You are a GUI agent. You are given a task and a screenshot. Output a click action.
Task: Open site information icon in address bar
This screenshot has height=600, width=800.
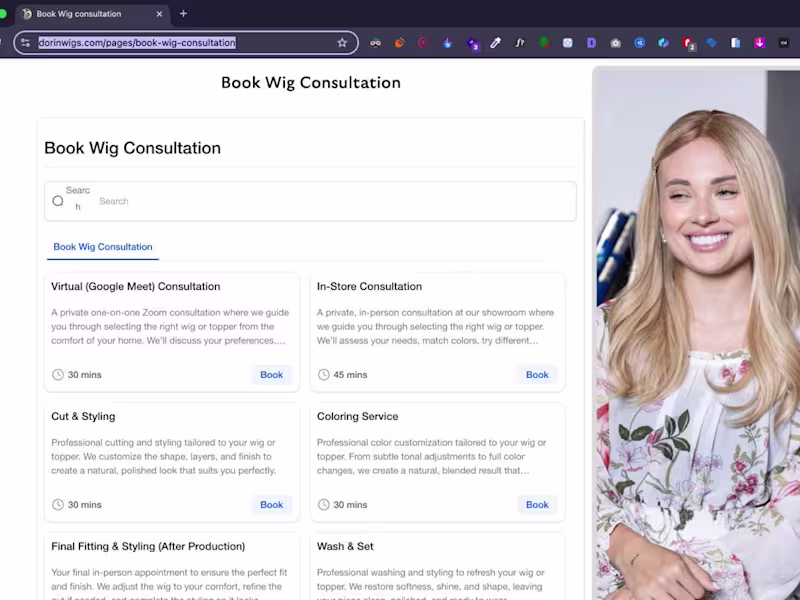pyautogui.click(x=26, y=43)
